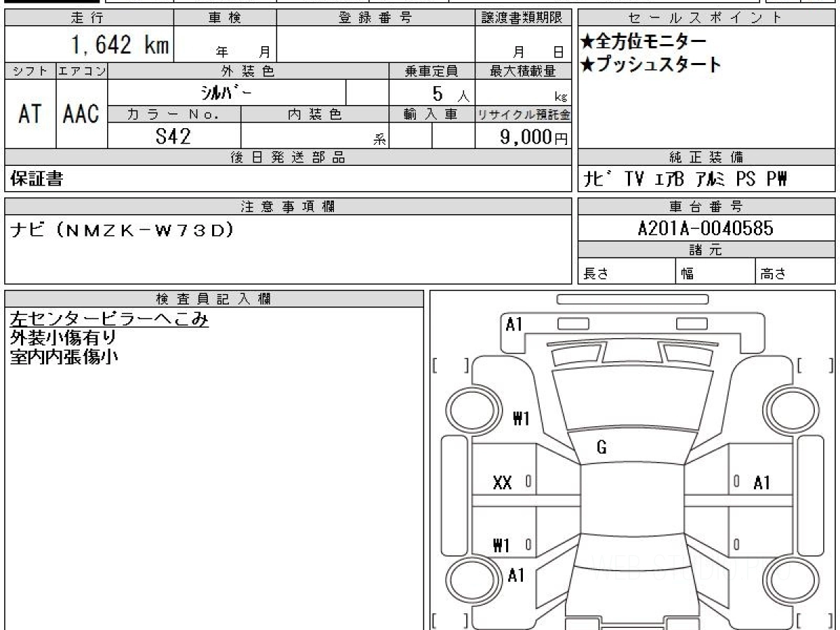Select the 9,000円 recycle deposit value

(534, 137)
